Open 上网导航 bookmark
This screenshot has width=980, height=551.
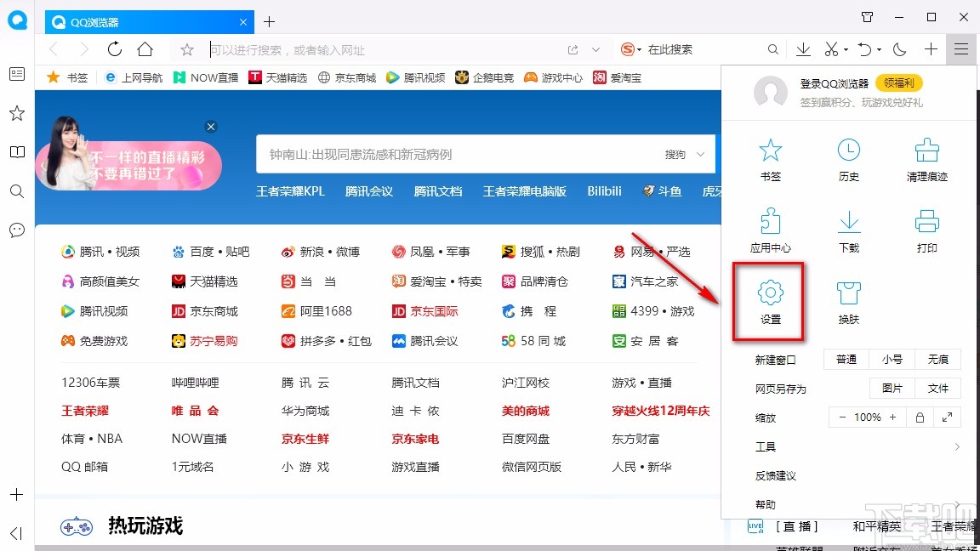pos(133,77)
